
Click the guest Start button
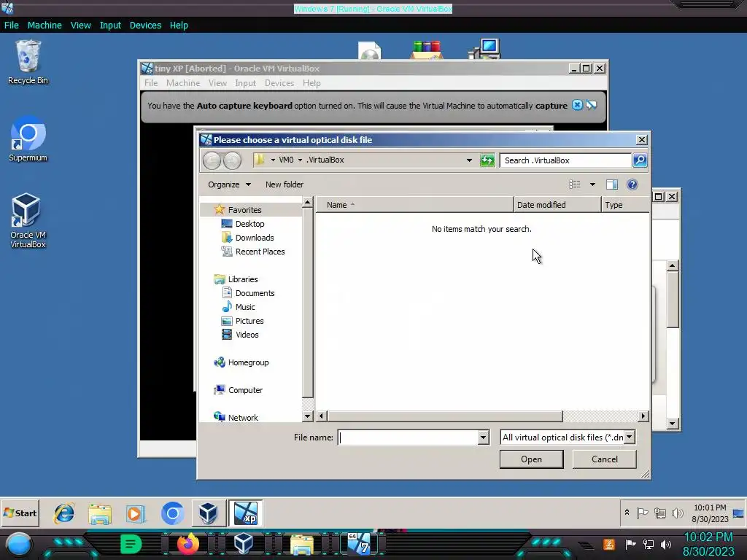click(x=20, y=513)
